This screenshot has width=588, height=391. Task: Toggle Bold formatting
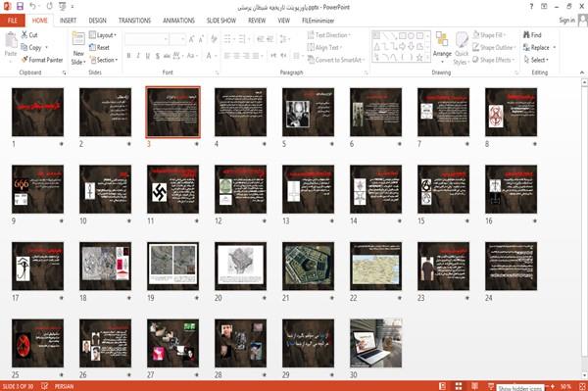(128, 56)
